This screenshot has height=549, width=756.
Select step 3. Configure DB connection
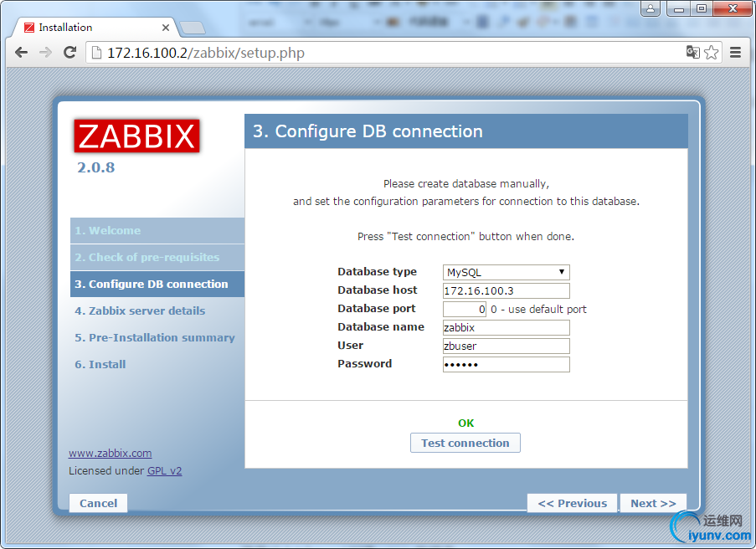click(x=157, y=284)
